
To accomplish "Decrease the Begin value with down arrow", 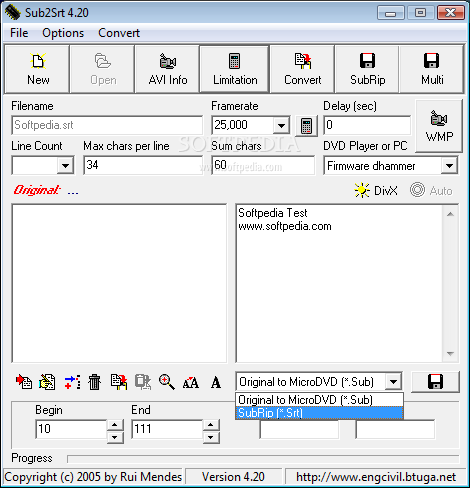I will [x=115, y=437].
